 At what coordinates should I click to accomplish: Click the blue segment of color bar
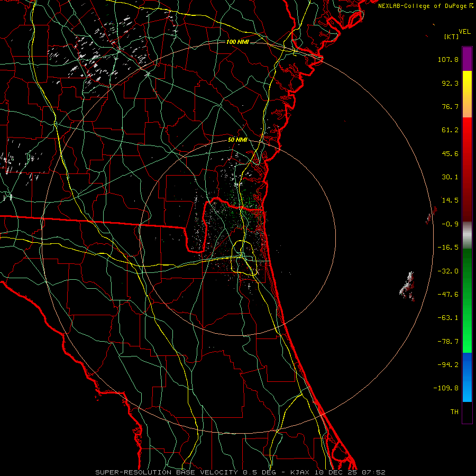(x=467, y=377)
